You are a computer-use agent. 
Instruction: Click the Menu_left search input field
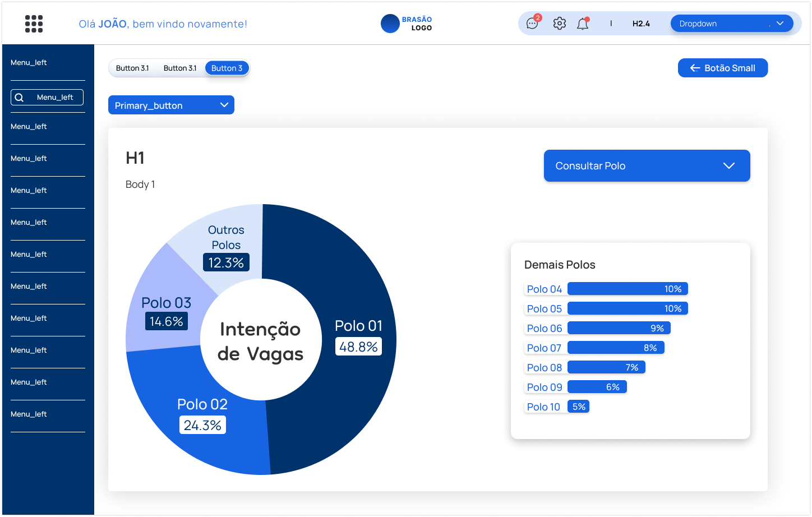55,98
